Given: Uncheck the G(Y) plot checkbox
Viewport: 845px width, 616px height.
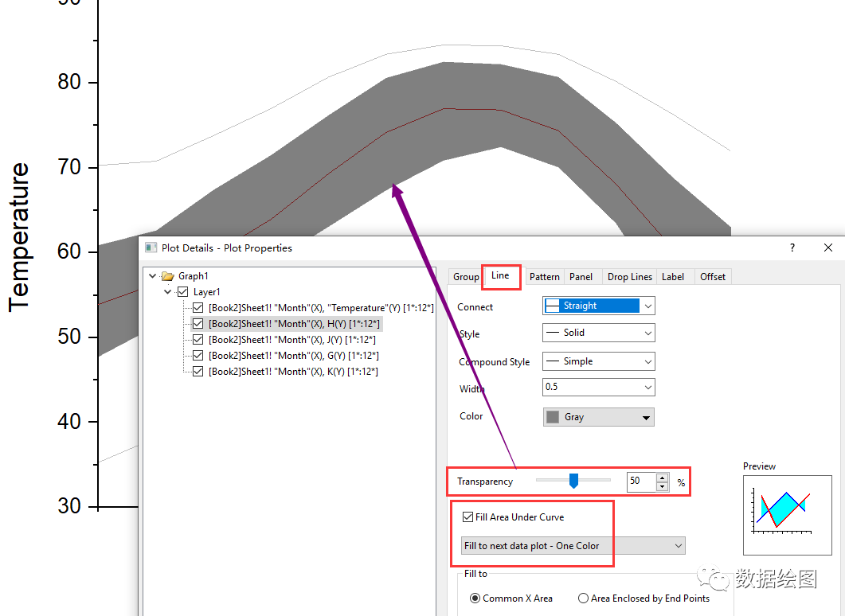Looking at the screenshot, I should [198, 356].
